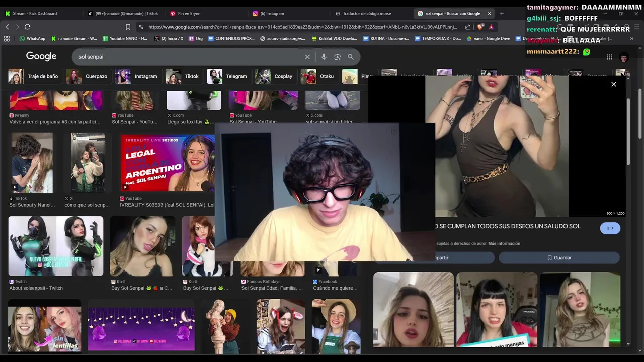Open the Ko-fi 'Buy Sol Senpai' result with dark-haired image

(x=143, y=246)
